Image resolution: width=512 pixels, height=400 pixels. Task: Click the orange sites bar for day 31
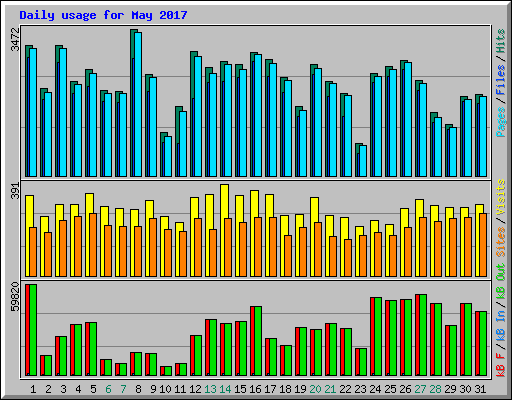[x=483, y=245]
